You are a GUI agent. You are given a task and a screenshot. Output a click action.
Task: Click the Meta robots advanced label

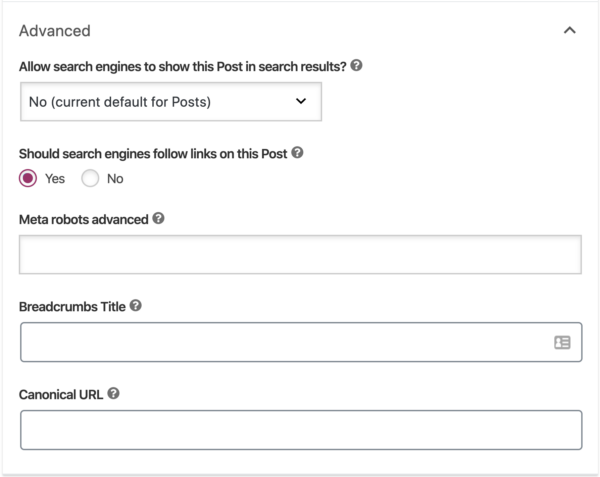(84, 220)
